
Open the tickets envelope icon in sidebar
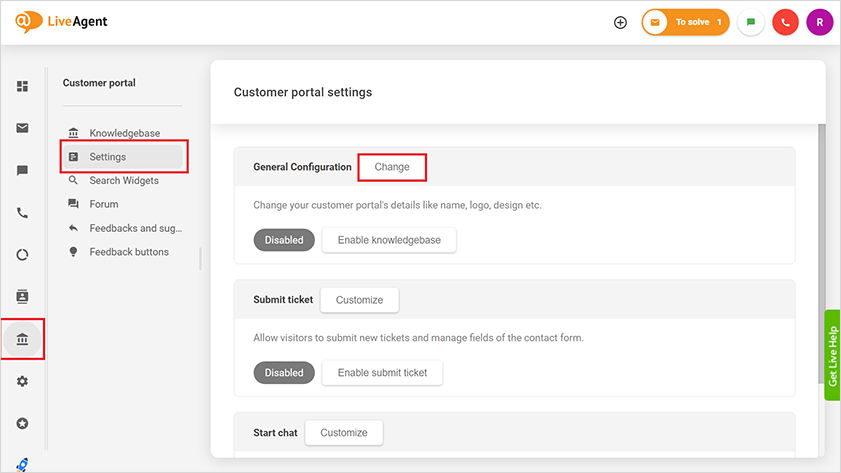(22, 128)
